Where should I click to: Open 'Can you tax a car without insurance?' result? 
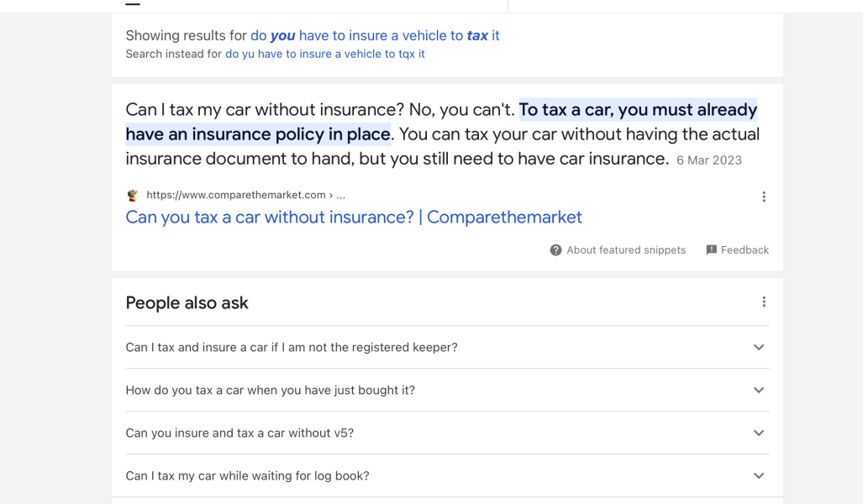(354, 218)
